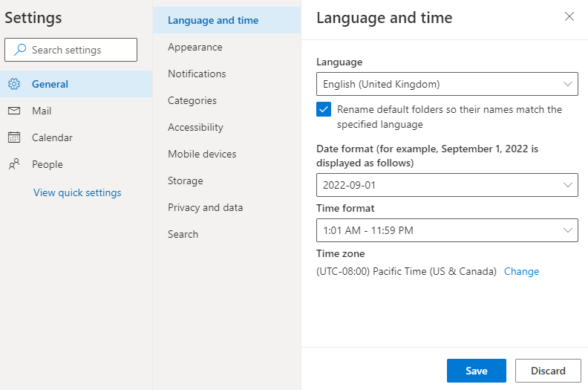
Task: Click Change time zone link
Action: coord(521,271)
